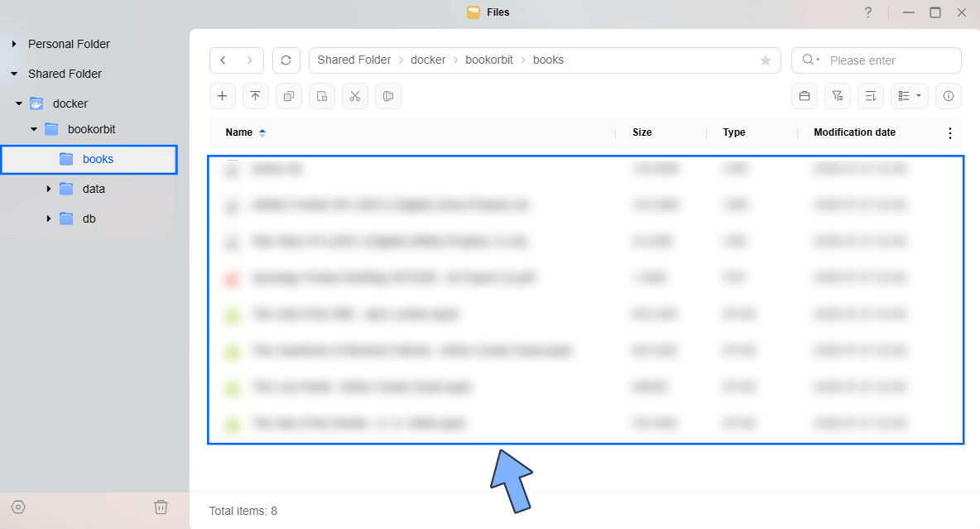
Task: Open Shared Folder in sidebar
Action: [x=65, y=74]
